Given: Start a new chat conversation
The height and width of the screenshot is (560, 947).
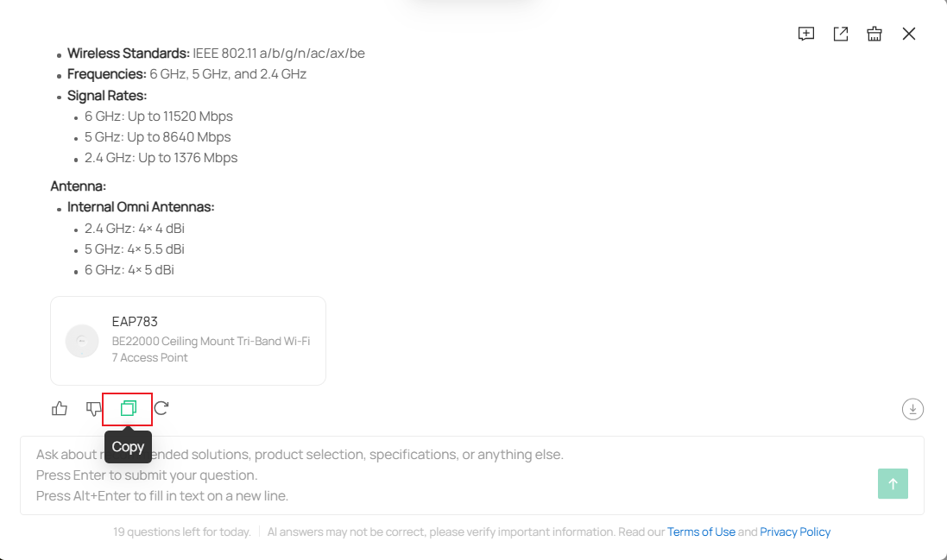Looking at the screenshot, I should click(x=805, y=34).
